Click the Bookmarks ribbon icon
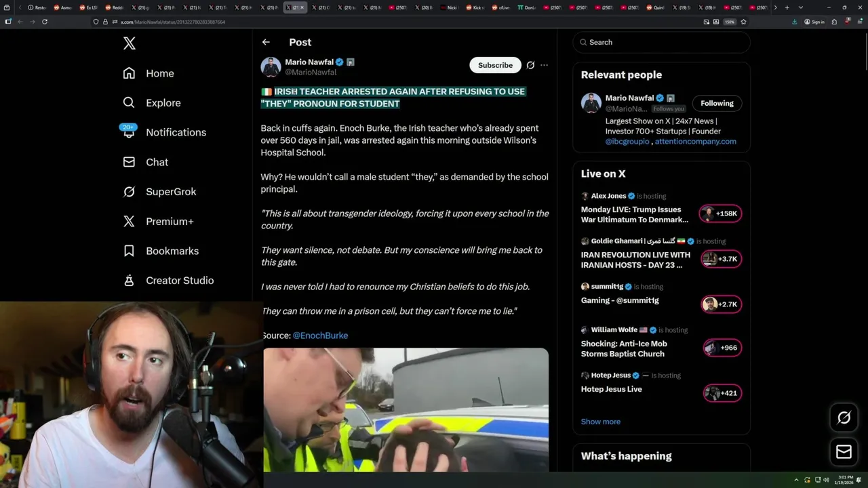Image resolution: width=868 pixels, height=488 pixels. [x=129, y=251]
